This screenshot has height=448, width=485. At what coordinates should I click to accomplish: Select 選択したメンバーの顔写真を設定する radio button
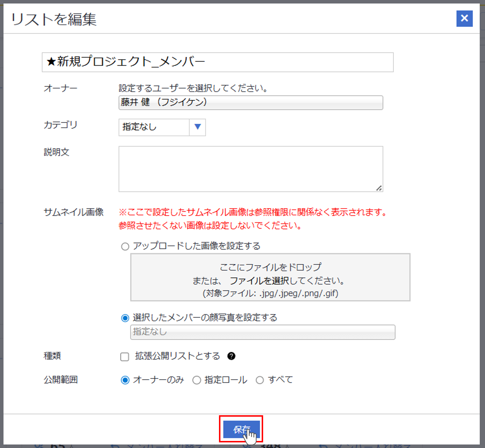tap(125, 318)
